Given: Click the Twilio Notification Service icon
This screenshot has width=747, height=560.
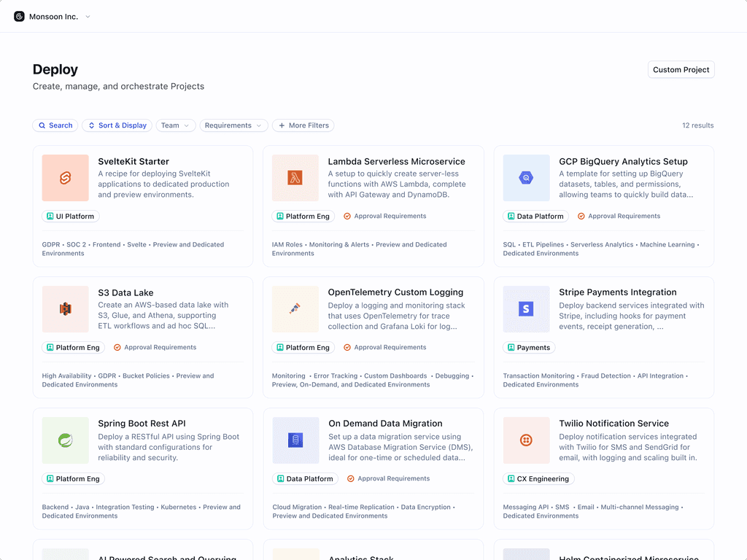Looking at the screenshot, I should [525, 440].
